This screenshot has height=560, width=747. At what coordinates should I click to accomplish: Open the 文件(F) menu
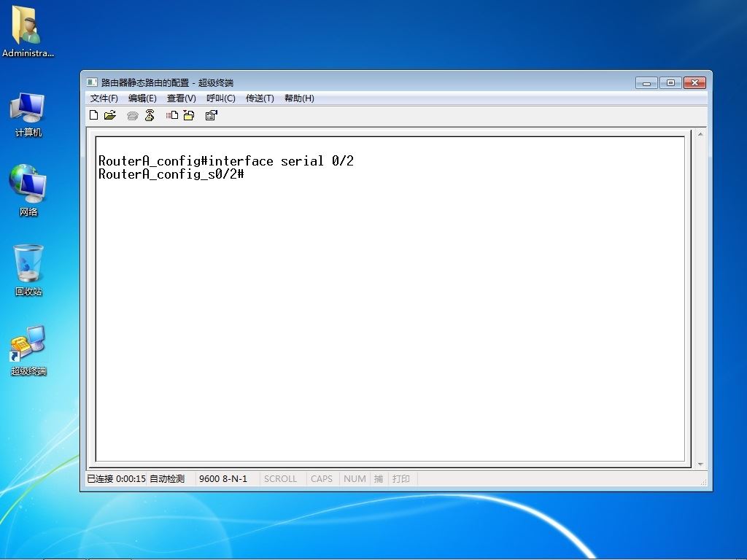[x=104, y=98]
